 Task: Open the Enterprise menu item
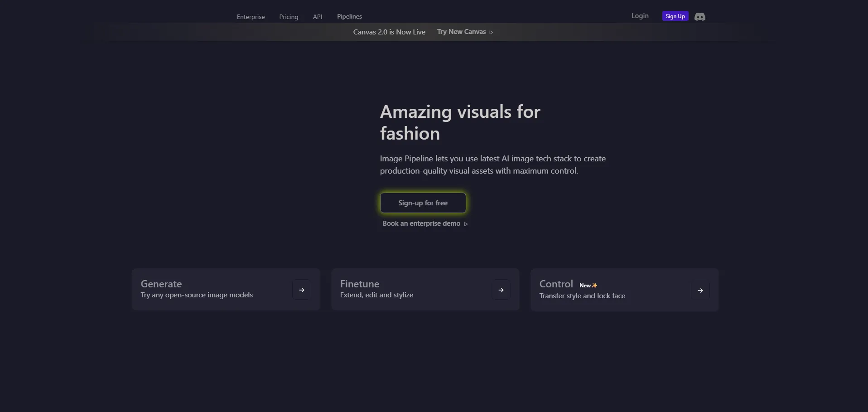pyautogui.click(x=251, y=17)
